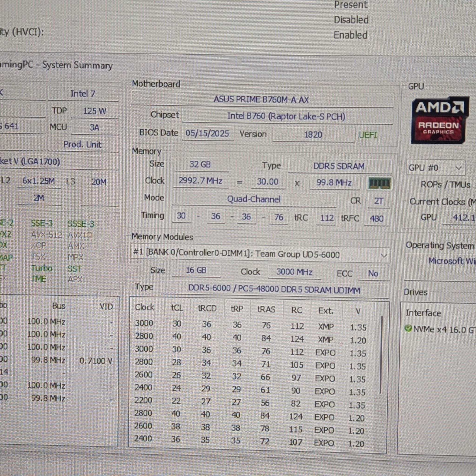Click the green UEFI label

point(368,135)
